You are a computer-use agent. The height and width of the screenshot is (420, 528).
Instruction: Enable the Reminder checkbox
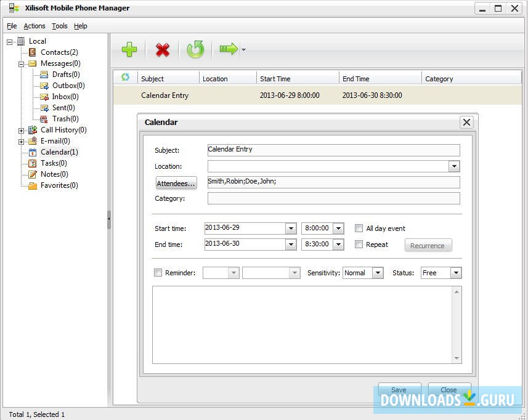[158, 273]
